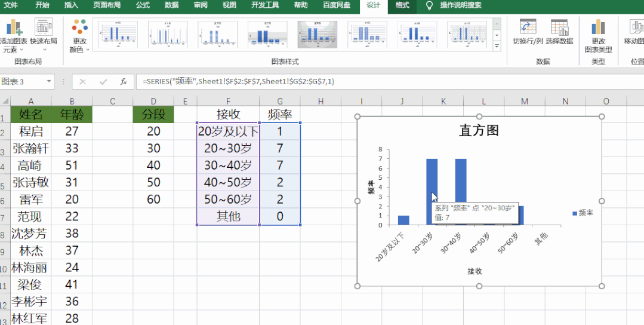Select the first chart style thumbnail

[118, 35]
